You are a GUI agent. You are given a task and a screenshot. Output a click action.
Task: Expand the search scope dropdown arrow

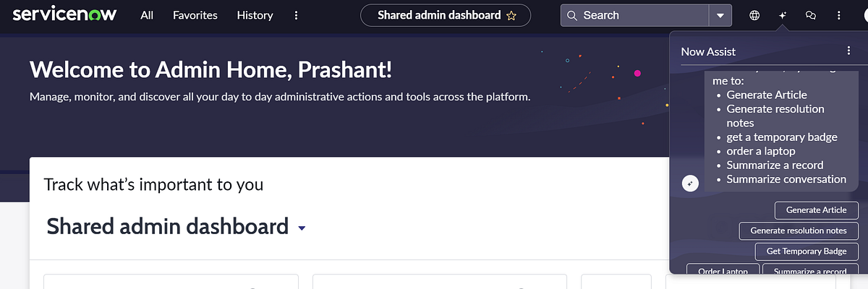click(720, 15)
